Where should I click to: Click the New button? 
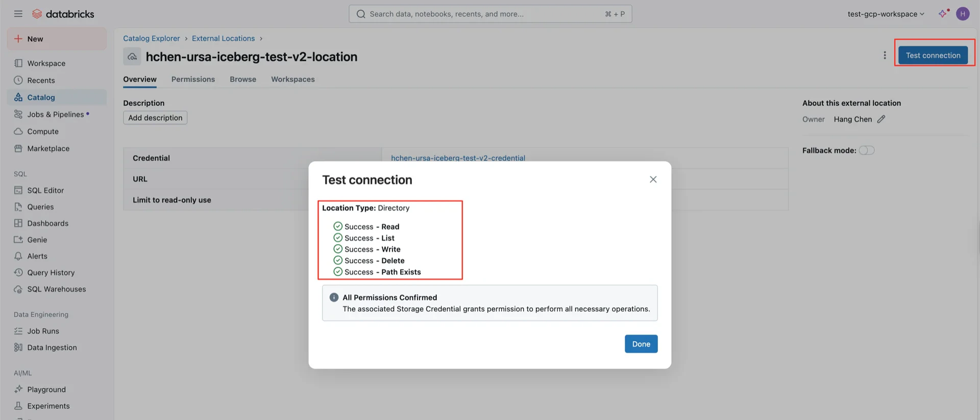tap(57, 39)
